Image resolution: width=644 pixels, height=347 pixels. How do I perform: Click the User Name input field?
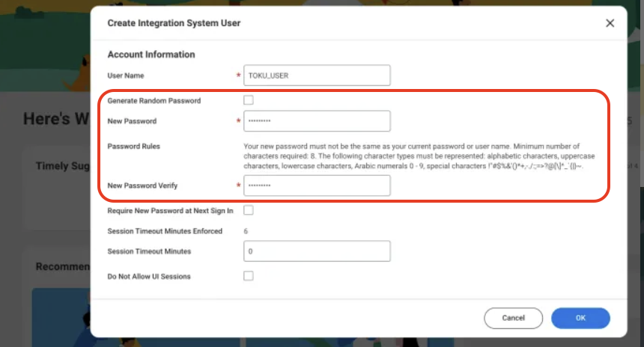pos(317,76)
